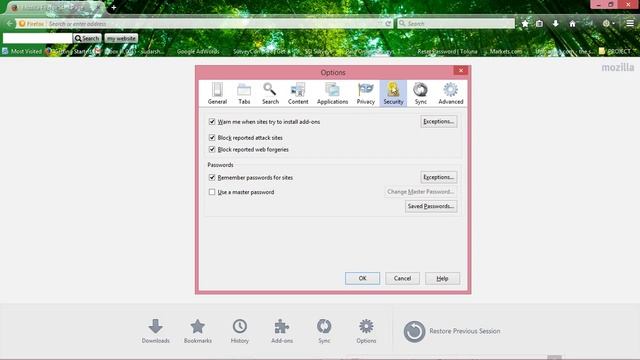Select the Privacy options panel
The width and height of the screenshot is (640, 360).
coord(366,93)
